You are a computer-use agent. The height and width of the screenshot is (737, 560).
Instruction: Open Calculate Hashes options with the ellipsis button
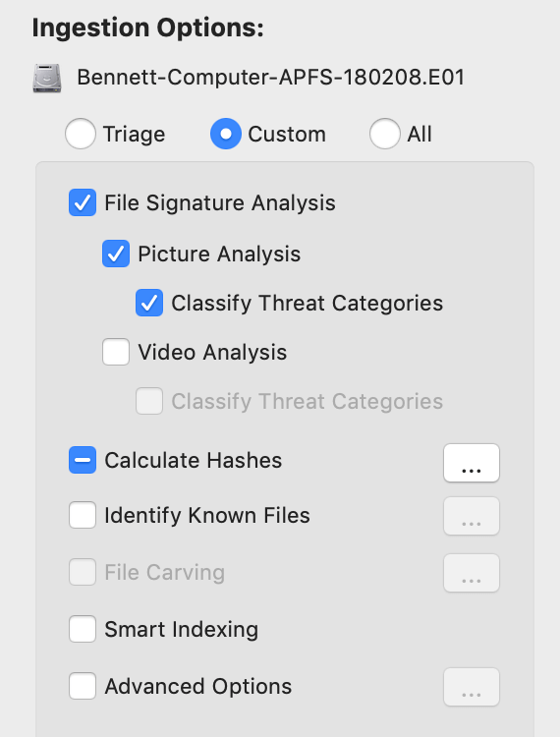pos(472,463)
